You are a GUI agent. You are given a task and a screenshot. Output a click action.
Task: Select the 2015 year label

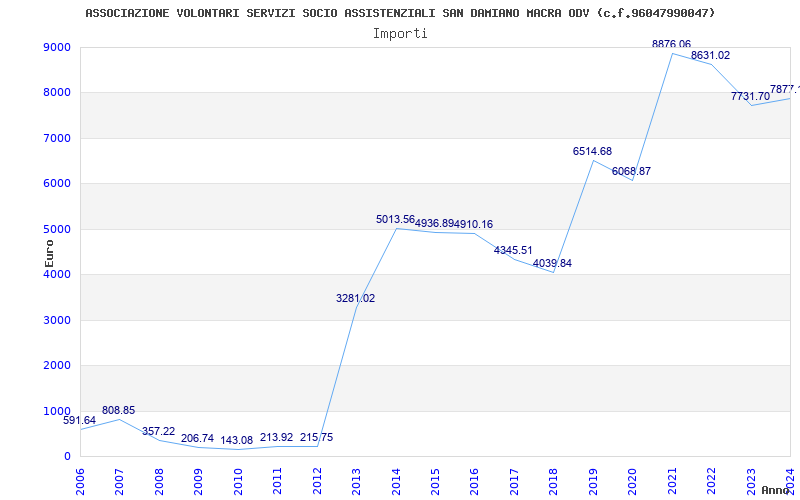click(x=435, y=481)
